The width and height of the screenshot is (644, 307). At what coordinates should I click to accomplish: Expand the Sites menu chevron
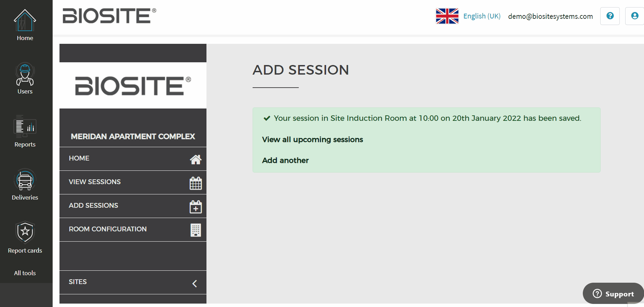coord(194,283)
